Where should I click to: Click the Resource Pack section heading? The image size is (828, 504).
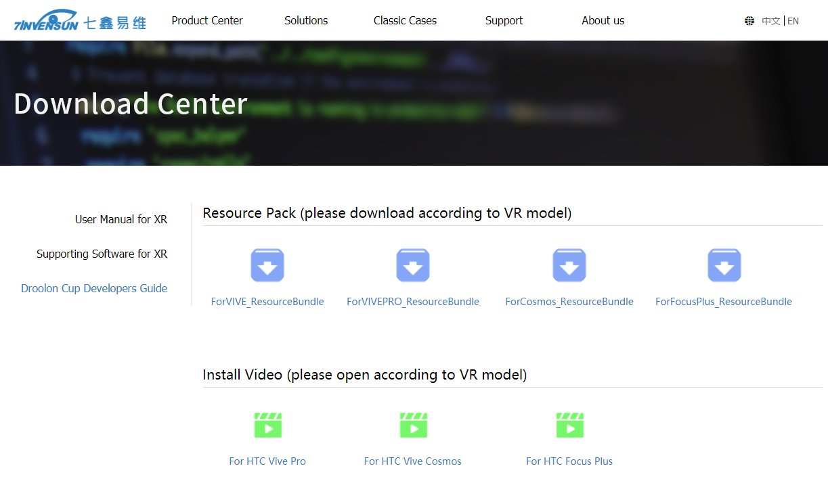click(x=387, y=213)
